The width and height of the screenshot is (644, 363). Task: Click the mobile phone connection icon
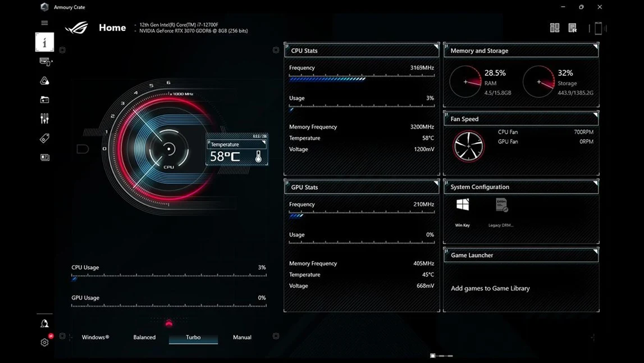point(598,28)
